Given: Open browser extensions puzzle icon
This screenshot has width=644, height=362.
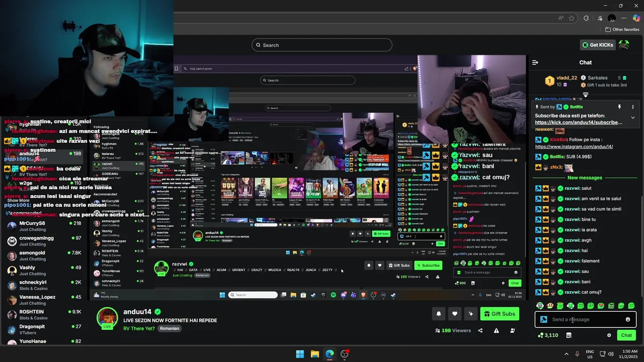Looking at the screenshot, I should [586, 18].
